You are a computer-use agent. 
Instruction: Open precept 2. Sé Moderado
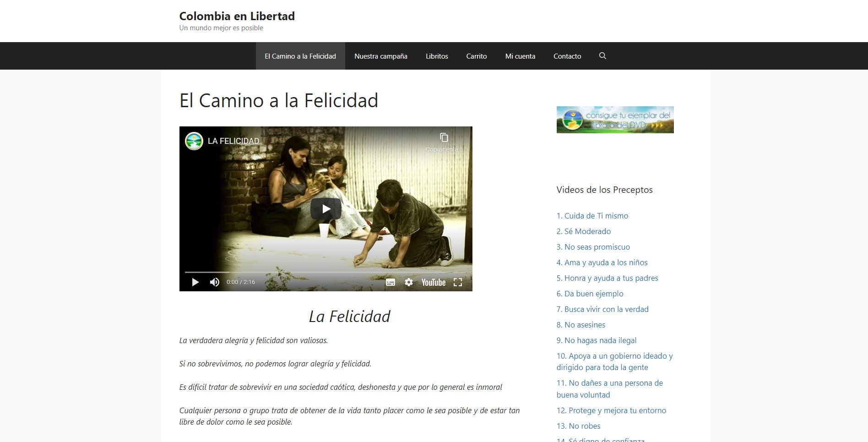(x=583, y=231)
